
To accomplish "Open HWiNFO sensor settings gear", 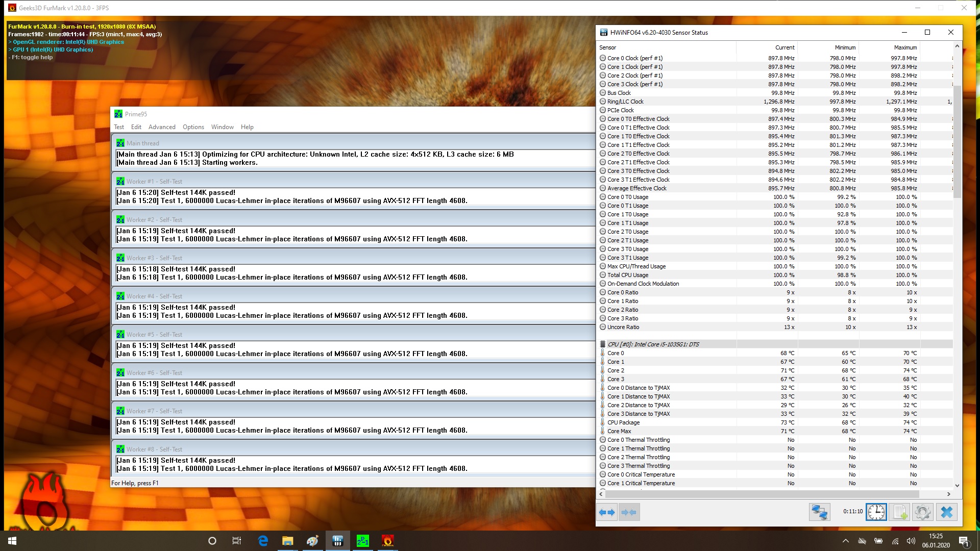I will click(x=923, y=512).
